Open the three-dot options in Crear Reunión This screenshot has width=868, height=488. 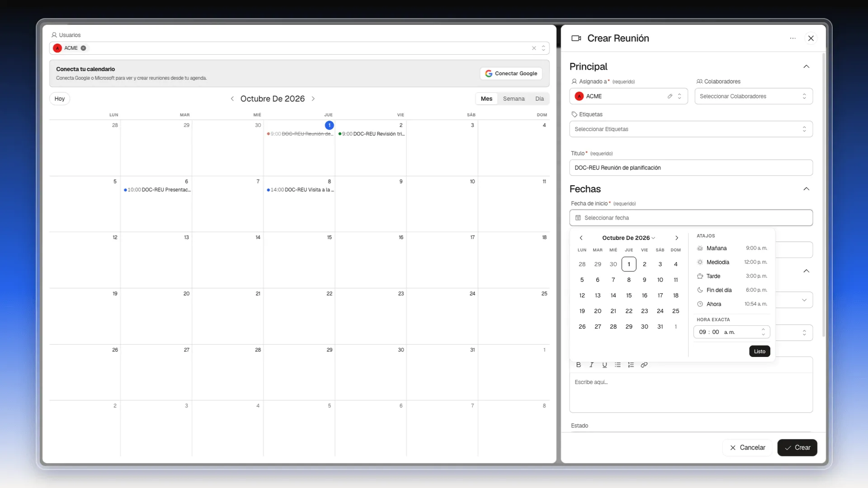tap(793, 38)
